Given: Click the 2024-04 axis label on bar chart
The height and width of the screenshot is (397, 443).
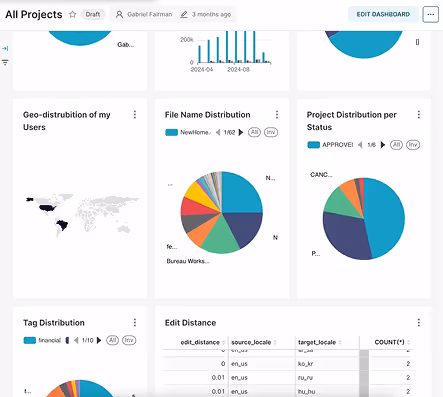Looking at the screenshot, I should click(x=202, y=69).
